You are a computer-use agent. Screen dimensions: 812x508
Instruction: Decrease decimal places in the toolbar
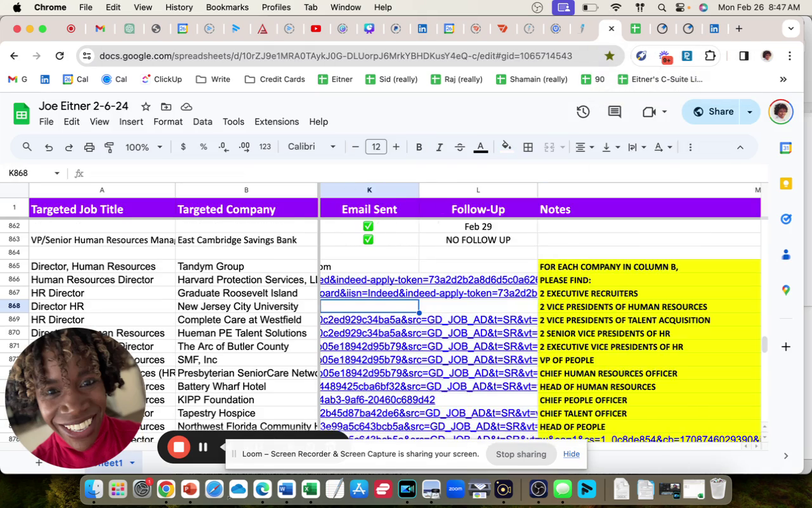223,147
